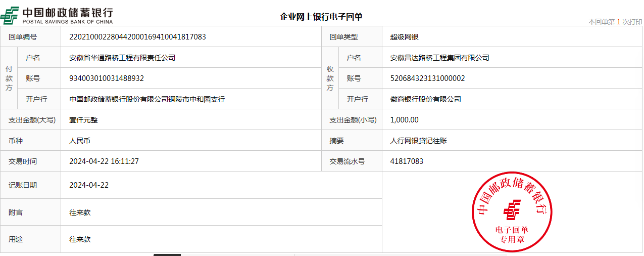Click the payer name 安徽省华通路桥工程有限责任公司
644x256 pixels.
coord(122,58)
